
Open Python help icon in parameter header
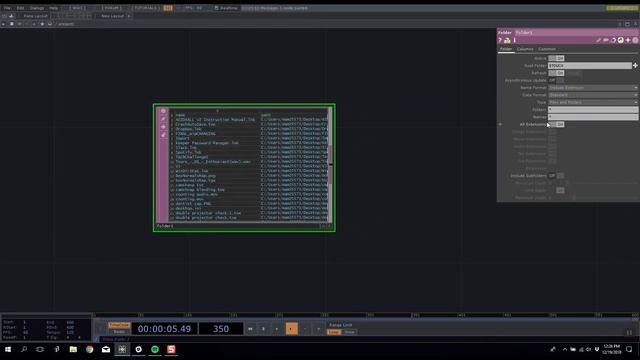point(507,40)
